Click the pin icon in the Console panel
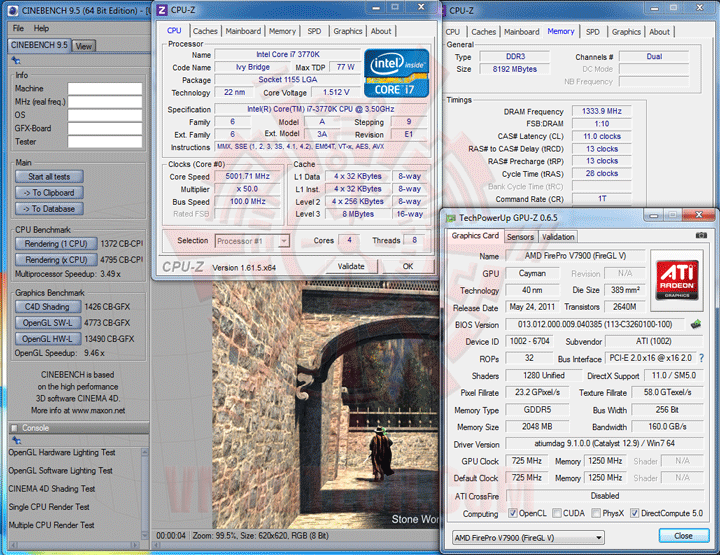 [17, 440]
